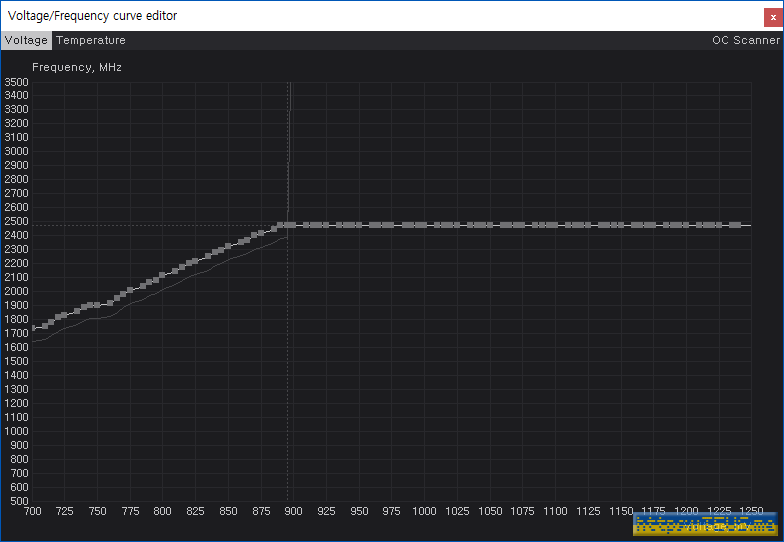Switch to the Temperature tab
This screenshot has width=784, height=542.
tap(91, 40)
